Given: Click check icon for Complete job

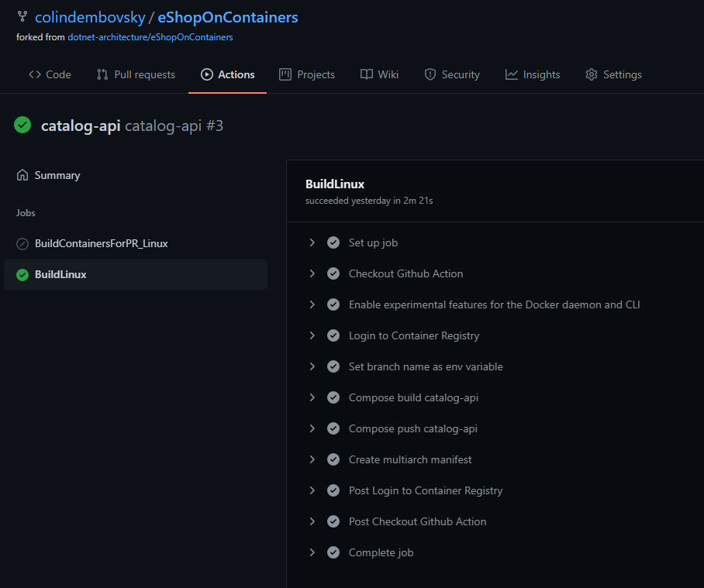Looking at the screenshot, I should [x=333, y=552].
